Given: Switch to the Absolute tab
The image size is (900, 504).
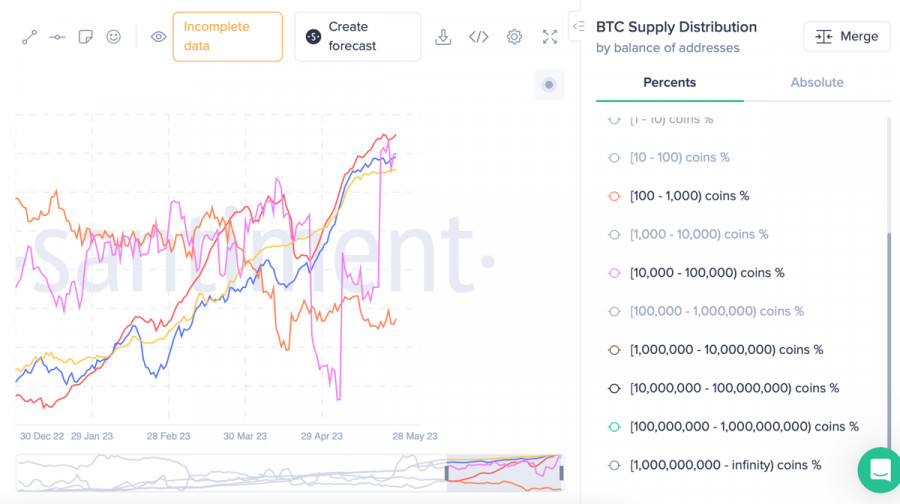Looking at the screenshot, I should click(817, 83).
